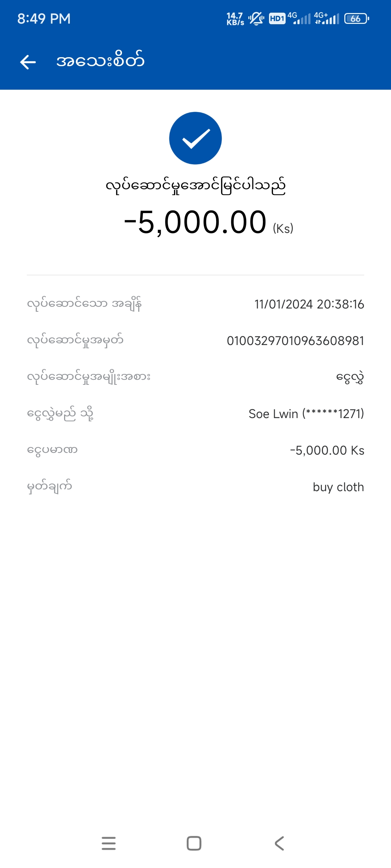The image size is (391, 868).
Task: Tap the remark text buy cloth
Action: 338,487
